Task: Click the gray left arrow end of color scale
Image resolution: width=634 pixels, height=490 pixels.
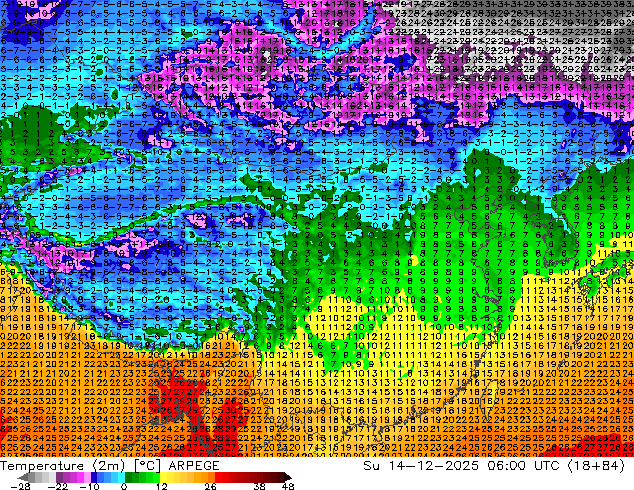Action: pyautogui.click(x=23, y=477)
